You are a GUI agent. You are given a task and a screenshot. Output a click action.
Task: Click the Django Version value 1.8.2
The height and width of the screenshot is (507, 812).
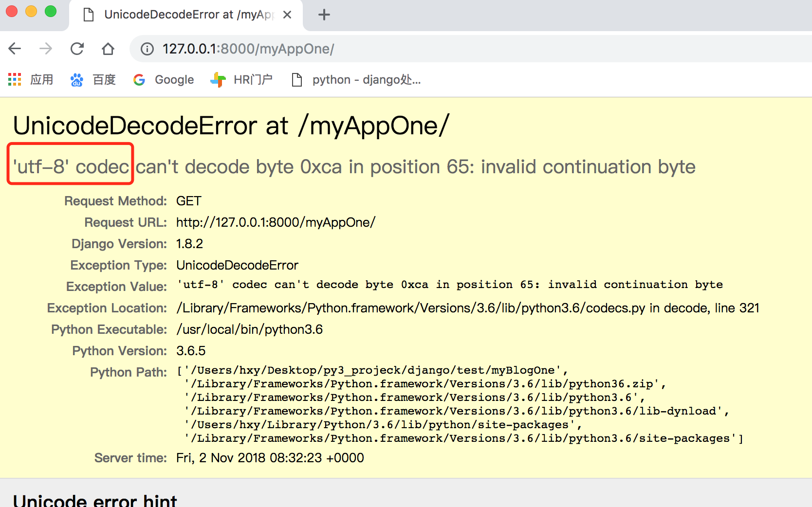point(190,244)
